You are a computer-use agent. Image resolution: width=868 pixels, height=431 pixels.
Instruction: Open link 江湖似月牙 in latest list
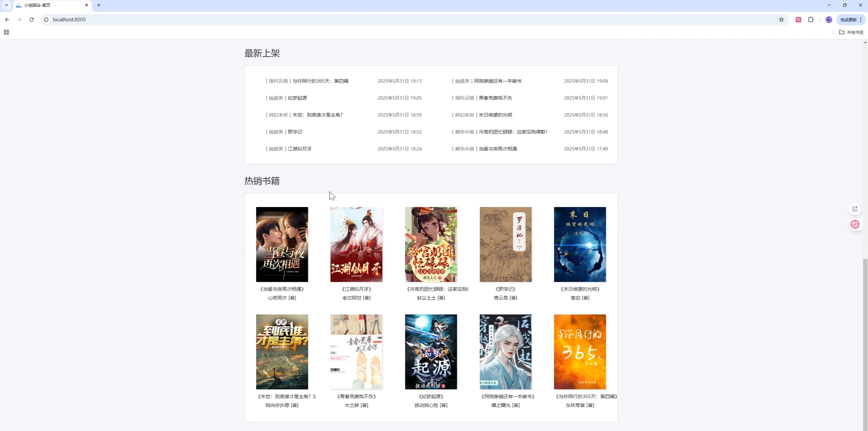pyautogui.click(x=300, y=149)
